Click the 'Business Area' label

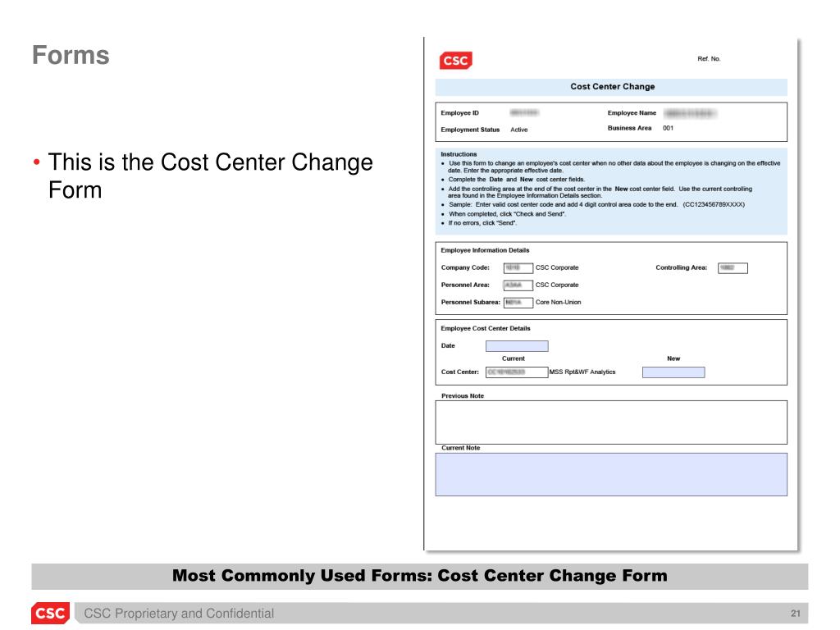pyautogui.click(x=629, y=128)
